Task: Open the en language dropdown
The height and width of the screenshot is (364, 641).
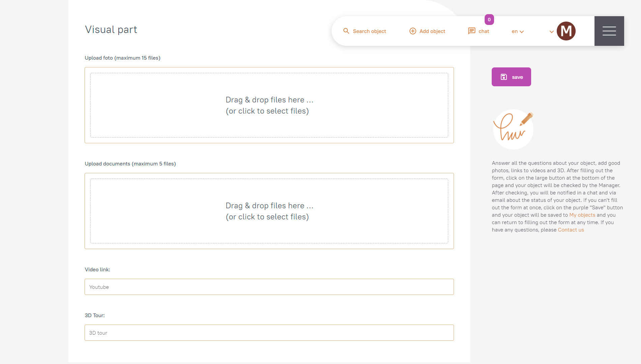Action: (x=517, y=31)
